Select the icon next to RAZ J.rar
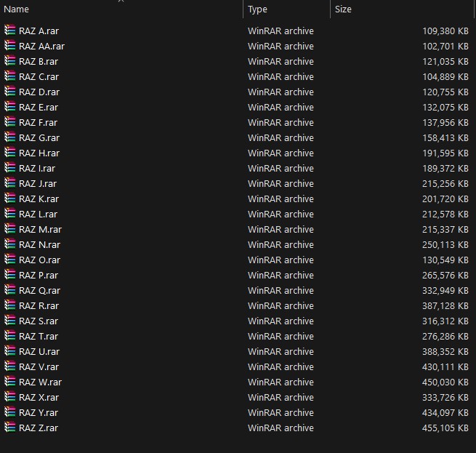 coord(9,183)
